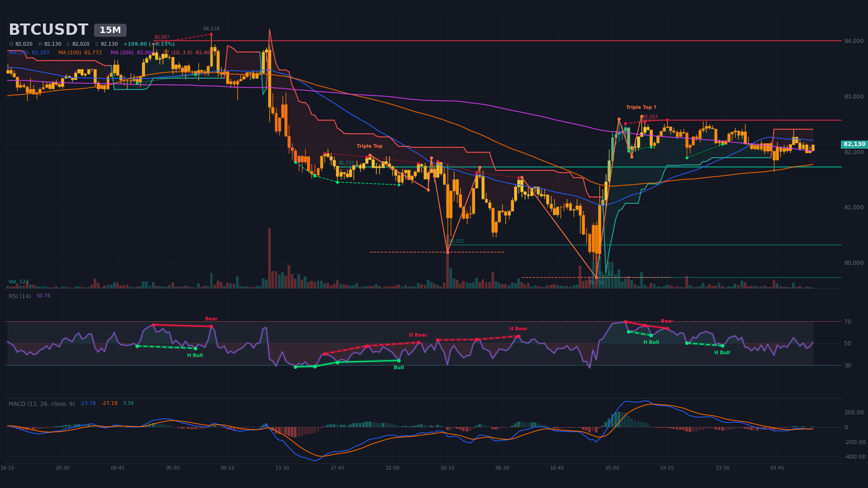Click the 81,725 level label
The image size is (868, 488).
[x=346, y=163]
